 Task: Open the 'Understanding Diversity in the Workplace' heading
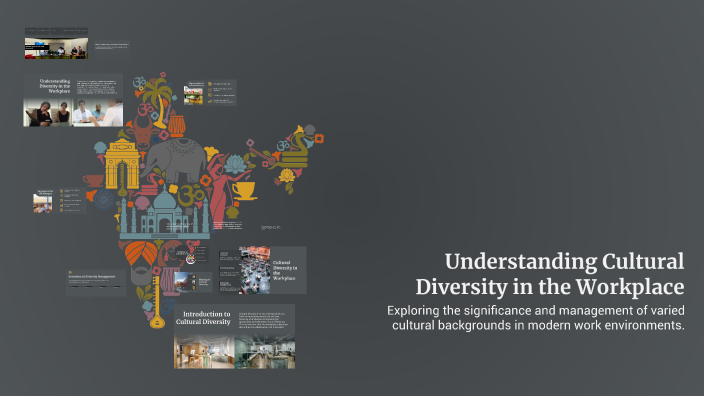click(x=55, y=86)
